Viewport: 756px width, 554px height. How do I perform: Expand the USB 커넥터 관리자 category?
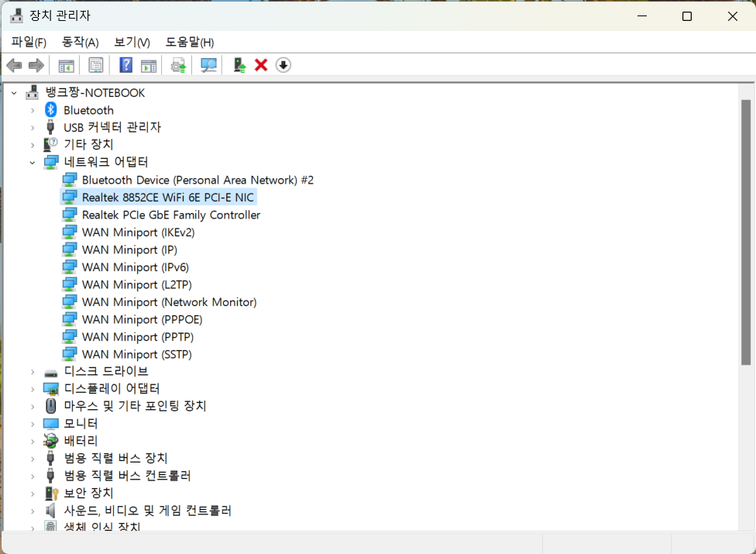point(33,128)
